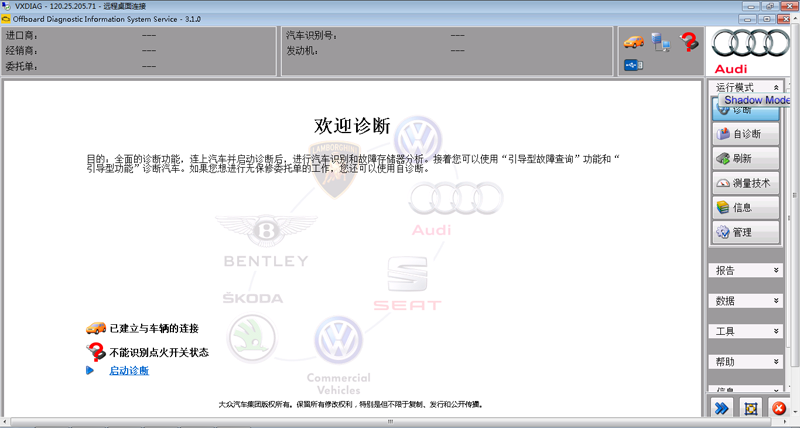Click the 发动机 field label
Screen dimensions: 800x428
coord(302,51)
